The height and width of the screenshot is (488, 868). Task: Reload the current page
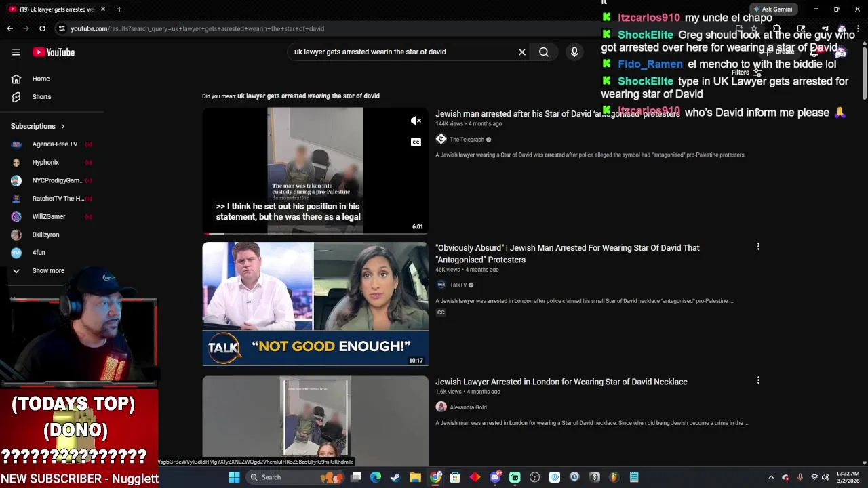(42, 28)
